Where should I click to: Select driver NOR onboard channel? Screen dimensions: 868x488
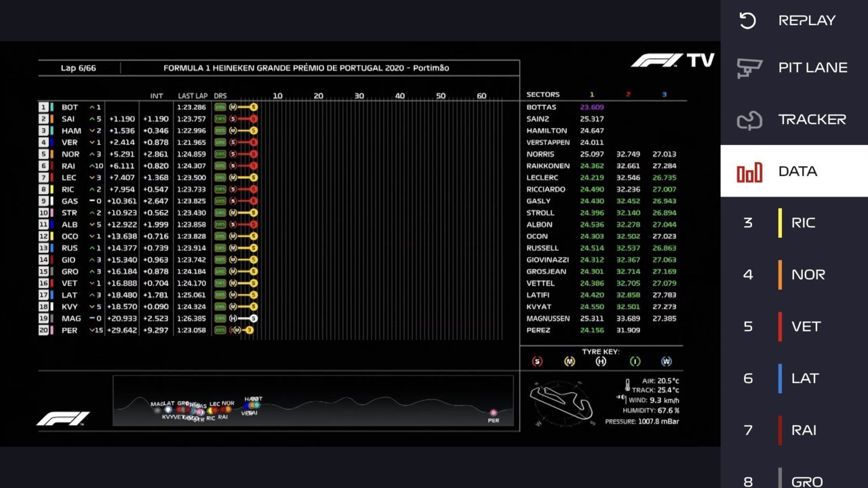click(x=794, y=274)
